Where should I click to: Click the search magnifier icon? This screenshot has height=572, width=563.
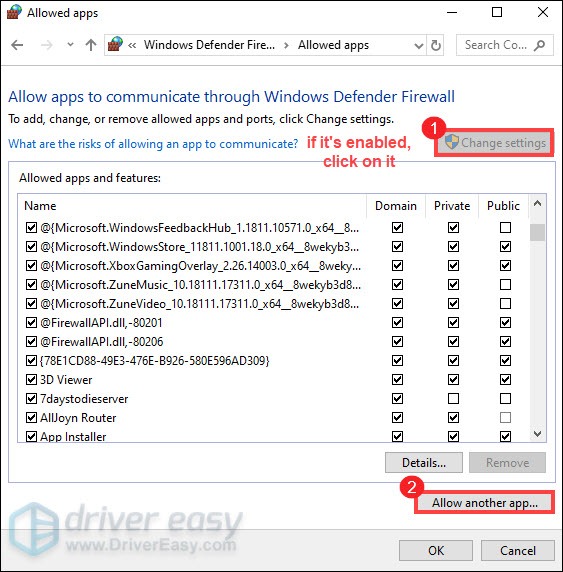point(539,45)
